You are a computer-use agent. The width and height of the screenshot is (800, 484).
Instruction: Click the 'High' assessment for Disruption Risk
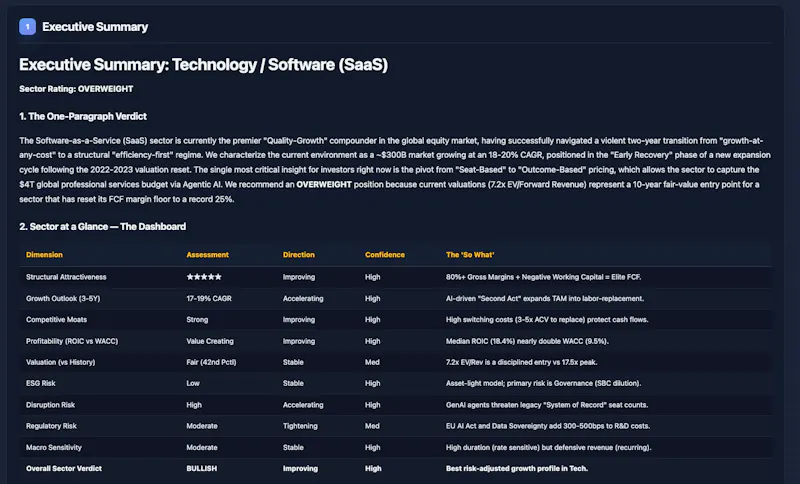coord(194,405)
